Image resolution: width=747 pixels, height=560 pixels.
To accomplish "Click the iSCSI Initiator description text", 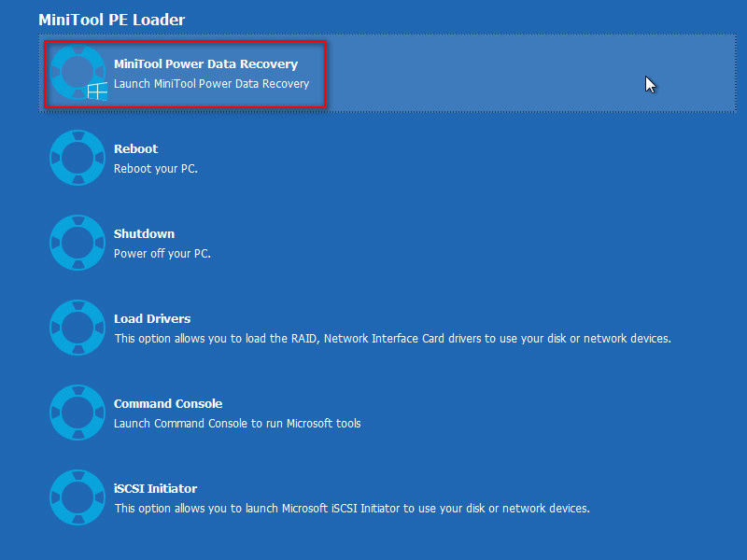I will pyautogui.click(x=352, y=508).
